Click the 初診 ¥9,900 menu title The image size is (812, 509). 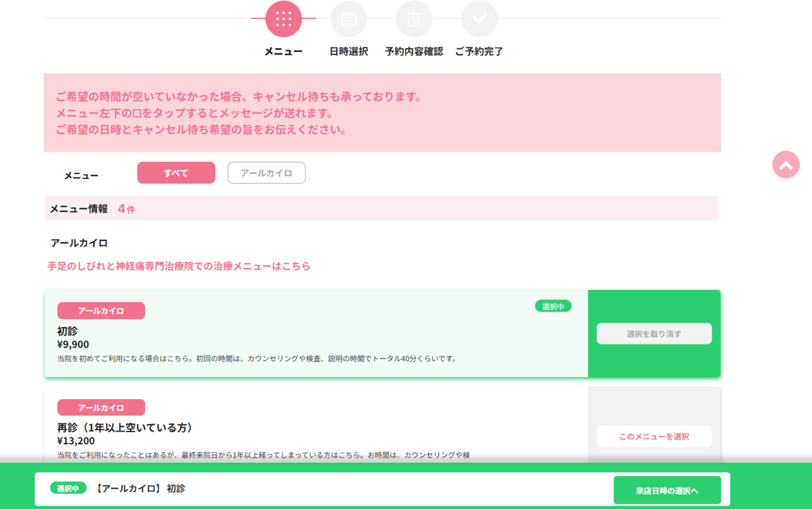point(67,331)
